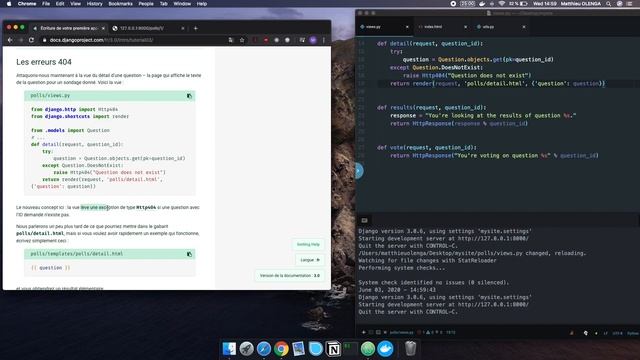Open Finder from the Dock
This screenshot has width=640, height=360.
[229, 349]
